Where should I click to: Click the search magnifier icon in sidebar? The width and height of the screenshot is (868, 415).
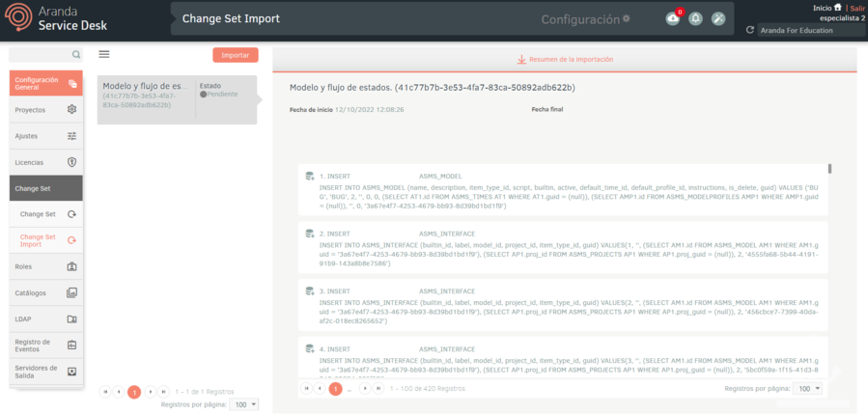pyautogui.click(x=76, y=54)
